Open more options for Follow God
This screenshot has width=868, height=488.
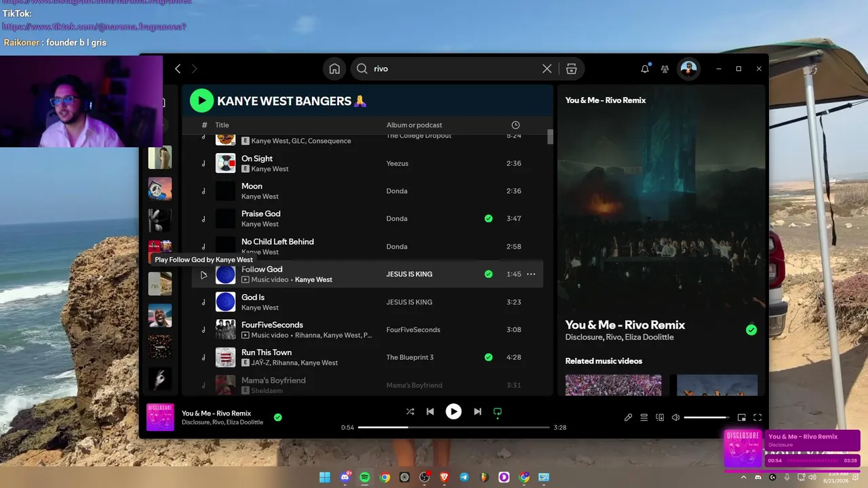pyautogui.click(x=531, y=274)
